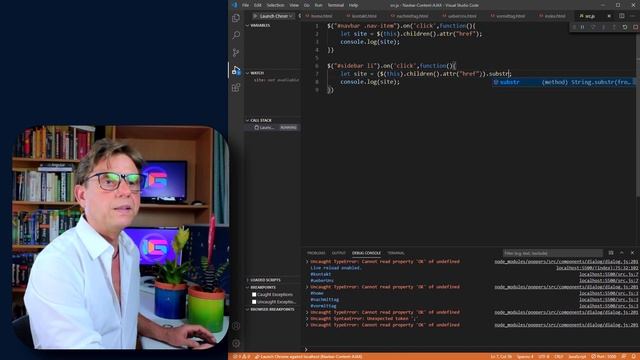Open the Extensions view
The image size is (640, 360).
tap(236, 88)
